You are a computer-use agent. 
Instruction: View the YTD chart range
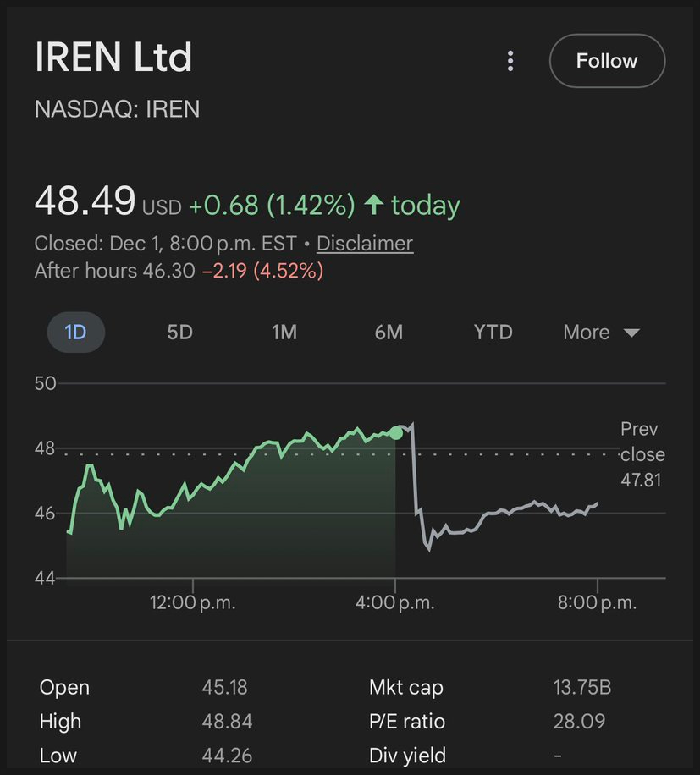(493, 333)
